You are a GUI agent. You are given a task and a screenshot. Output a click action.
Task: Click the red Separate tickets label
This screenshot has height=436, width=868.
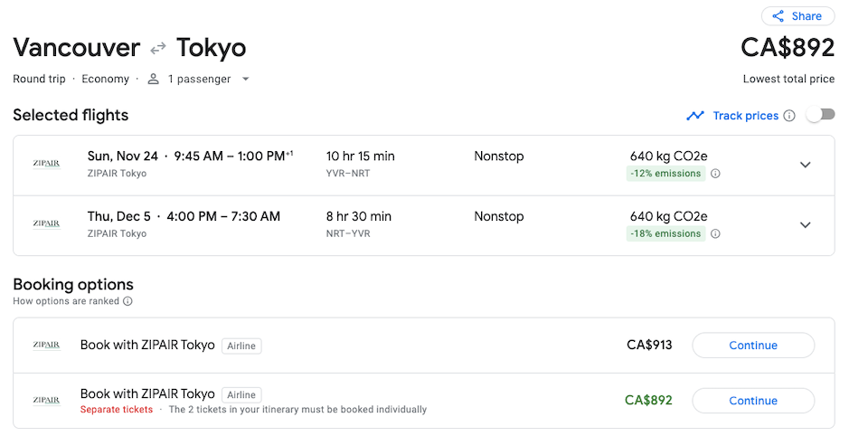pyautogui.click(x=117, y=410)
